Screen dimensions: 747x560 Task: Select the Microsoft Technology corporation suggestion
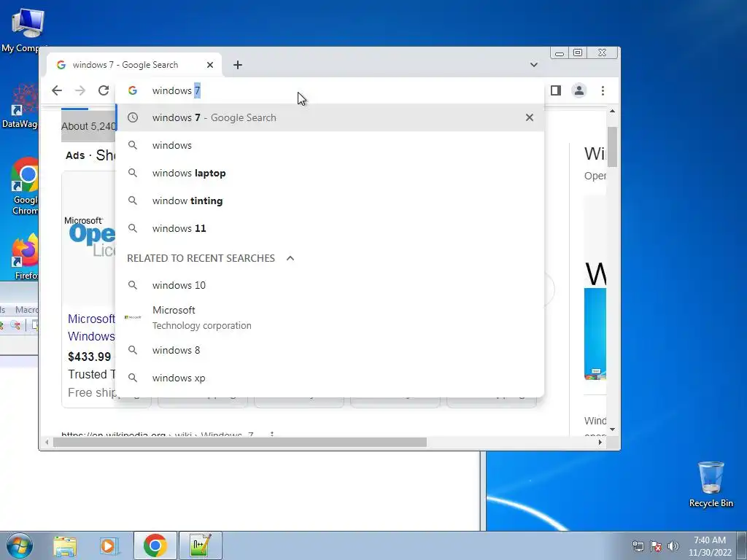click(x=330, y=318)
